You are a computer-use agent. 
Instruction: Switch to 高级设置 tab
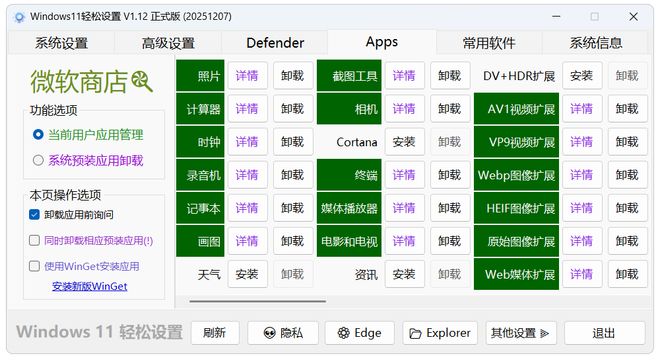[168, 43]
